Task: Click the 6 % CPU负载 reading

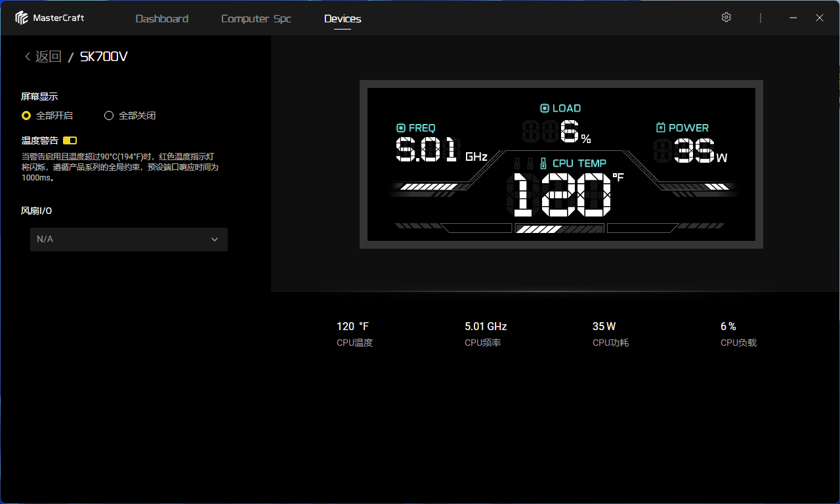Action: (x=728, y=326)
